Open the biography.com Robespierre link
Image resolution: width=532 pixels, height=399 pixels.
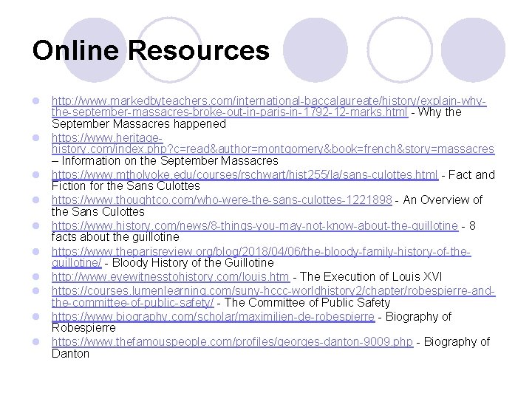pos(213,316)
